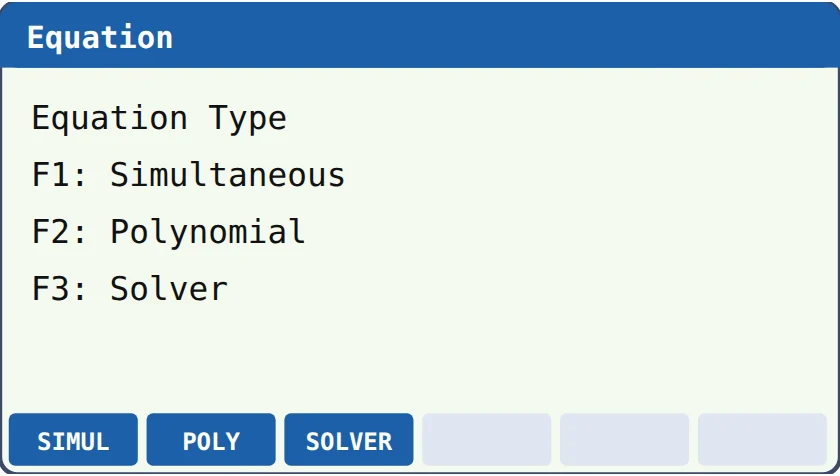Select the SIMUL softkey
The height and width of the screenshot is (476, 840).
73,440
